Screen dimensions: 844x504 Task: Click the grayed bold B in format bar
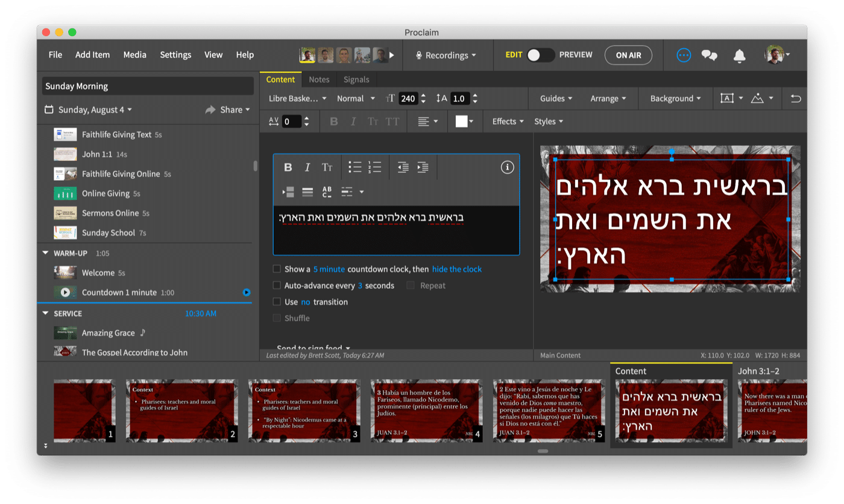click(334, 121)
